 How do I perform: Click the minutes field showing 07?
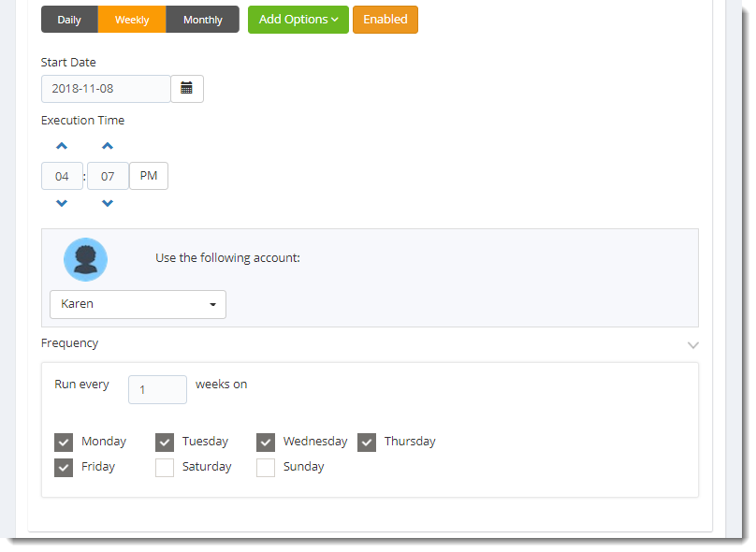coord(108,176)
